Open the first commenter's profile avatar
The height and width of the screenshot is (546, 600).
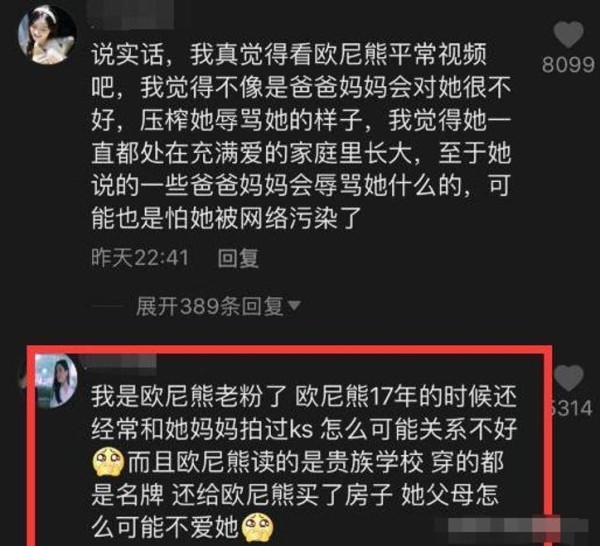(x=47, y=35)
